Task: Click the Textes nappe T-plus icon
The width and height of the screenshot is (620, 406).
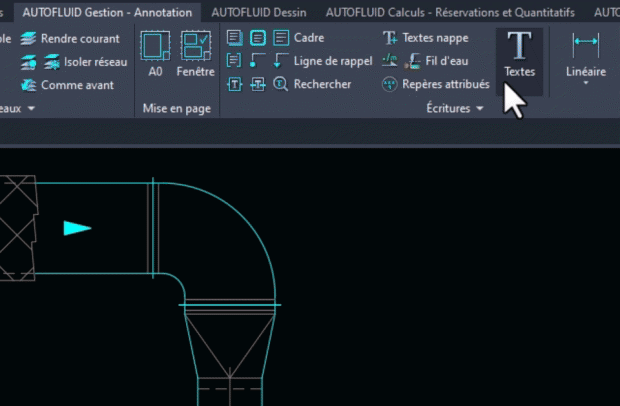Action: tap(390, 38)
